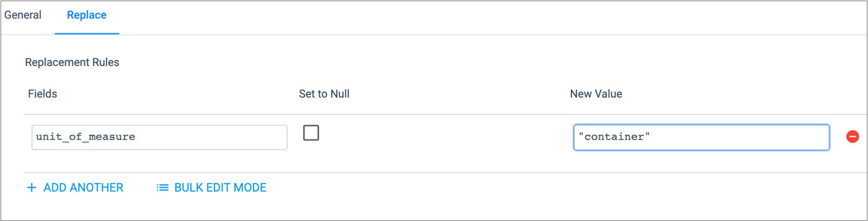Click the Set to Null column header

[324, 94]
